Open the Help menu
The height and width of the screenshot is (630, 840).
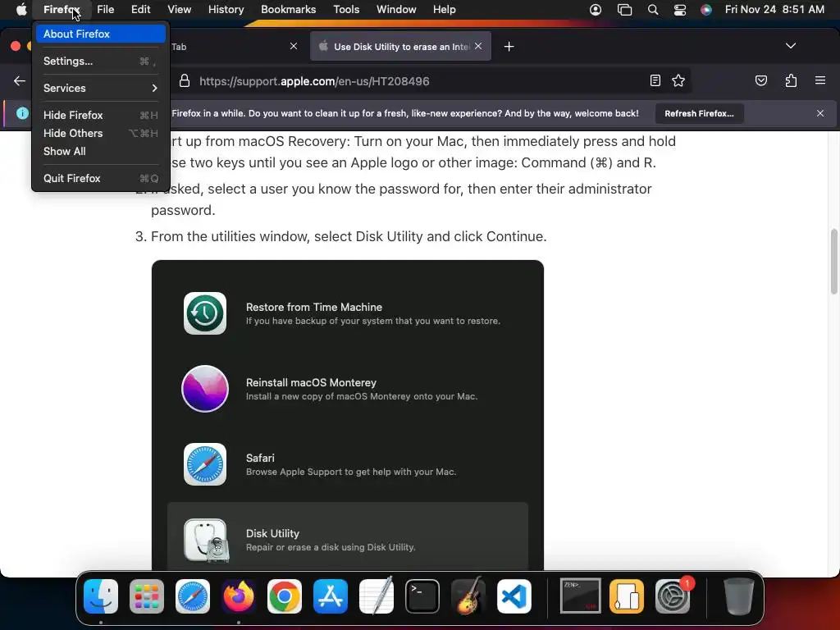pos(444,9)
